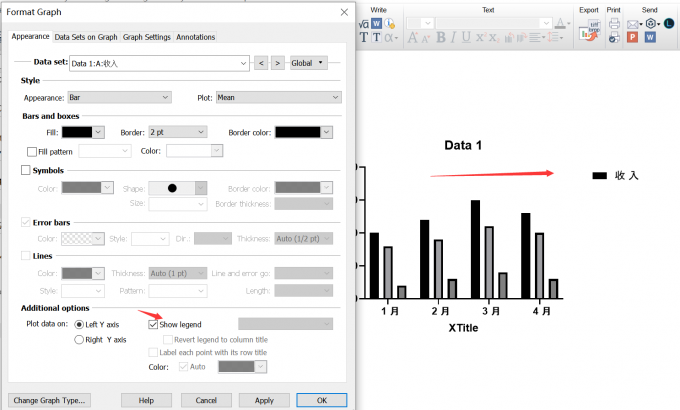The width and height of the screenshot is (680, 410).
Task: Open the line spacing menu
Action: [x=555, y=38]
